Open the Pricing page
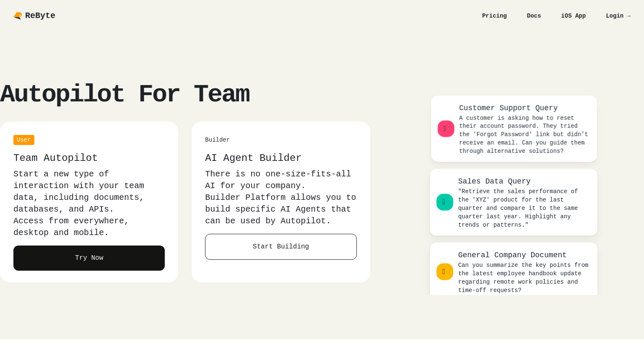The height and width of the screenshot is (362, 644). (494, 16)
